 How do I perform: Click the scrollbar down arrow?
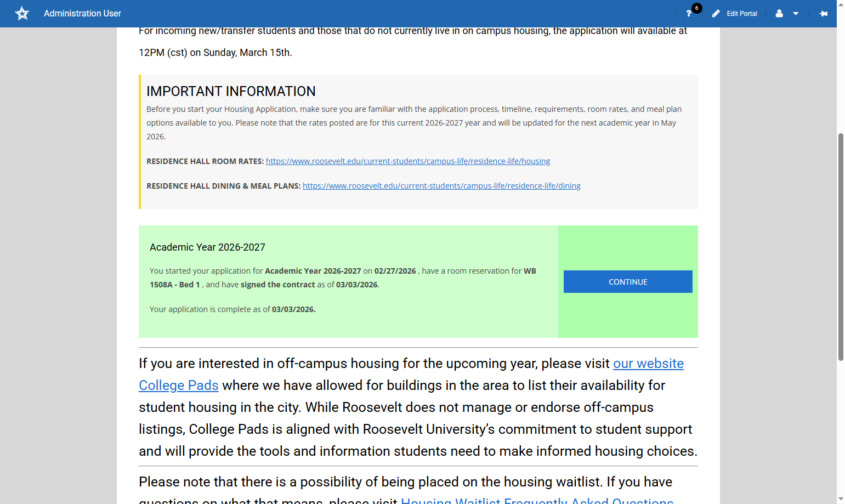pyautogui.click(x=841, y=499)
